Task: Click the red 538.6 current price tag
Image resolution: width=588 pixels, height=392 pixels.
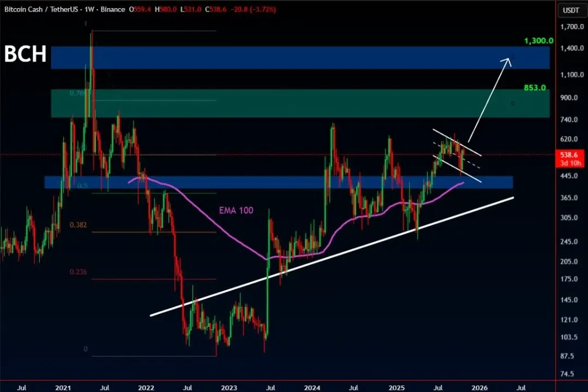Action: click(571, 158)
